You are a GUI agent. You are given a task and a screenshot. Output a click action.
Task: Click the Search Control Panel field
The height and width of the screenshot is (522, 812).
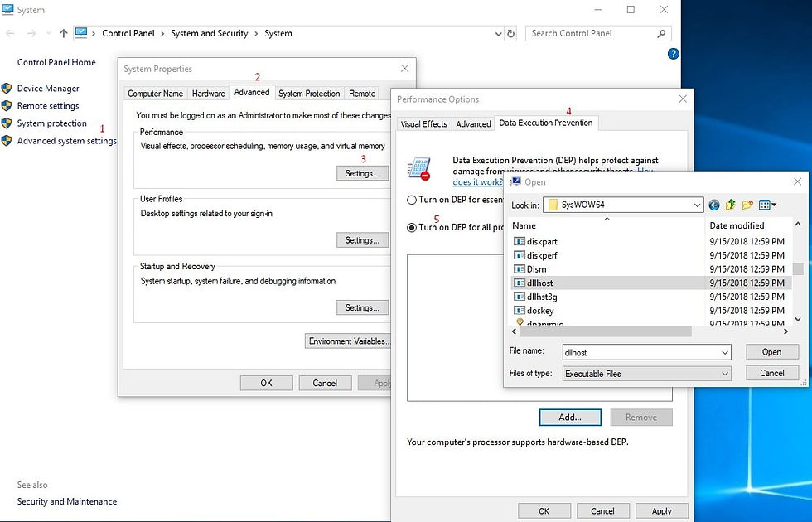(598, 34)
